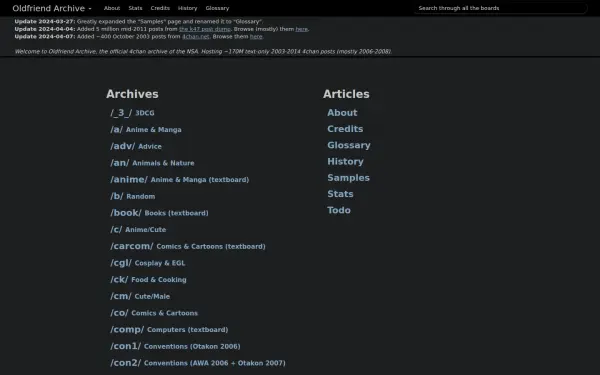Open the History article in the Articles list
Image resolution: width=600 pixels, height=375 pixels.
[x=345, y=161]
